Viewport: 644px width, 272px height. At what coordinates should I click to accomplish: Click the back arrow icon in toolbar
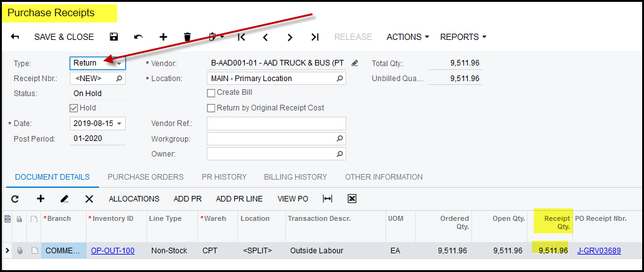coord(16,37)
